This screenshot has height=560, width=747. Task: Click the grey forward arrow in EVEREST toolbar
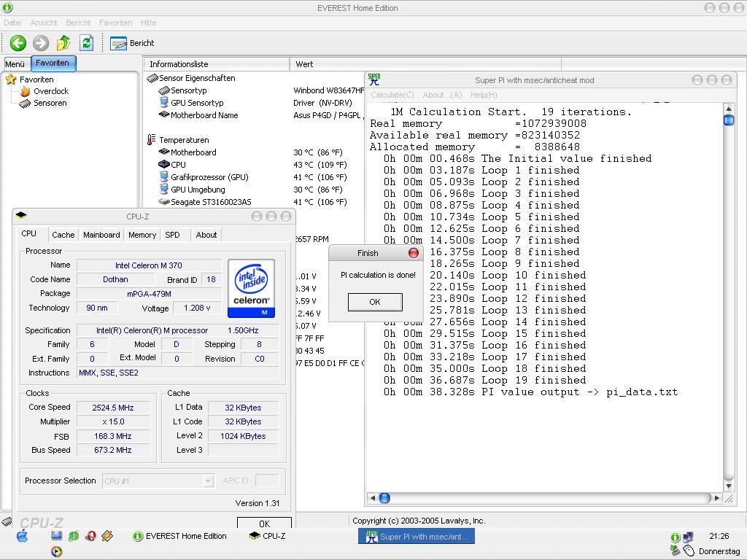(x=41, y=43)
